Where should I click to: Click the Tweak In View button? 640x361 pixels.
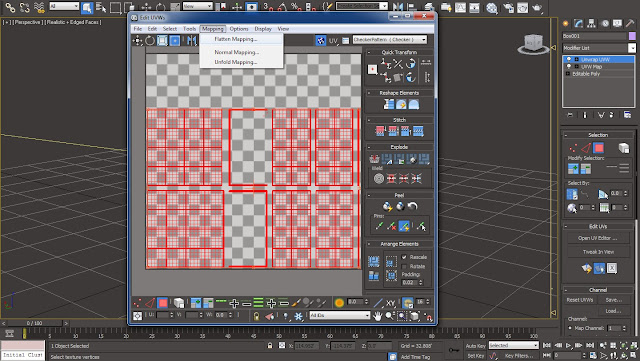[598, 252]
